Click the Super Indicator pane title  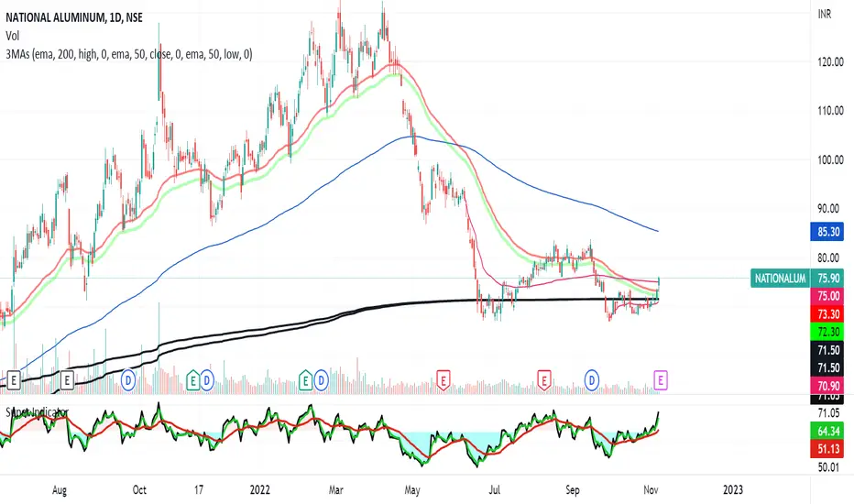tap(37, 412)
